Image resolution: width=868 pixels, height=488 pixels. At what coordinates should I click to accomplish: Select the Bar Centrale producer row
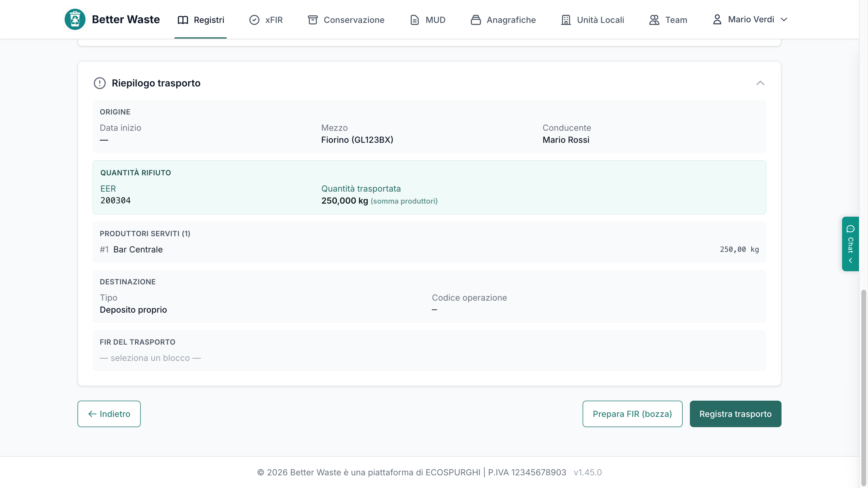429,249
